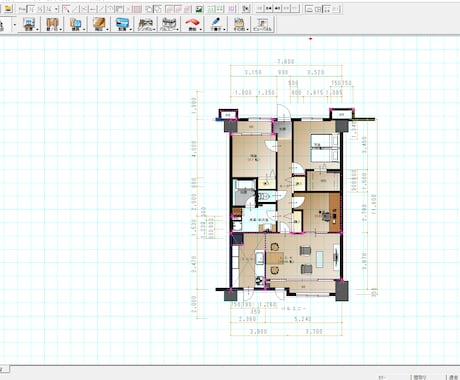Select the blue card equipment tool icon

coord(122,24)
